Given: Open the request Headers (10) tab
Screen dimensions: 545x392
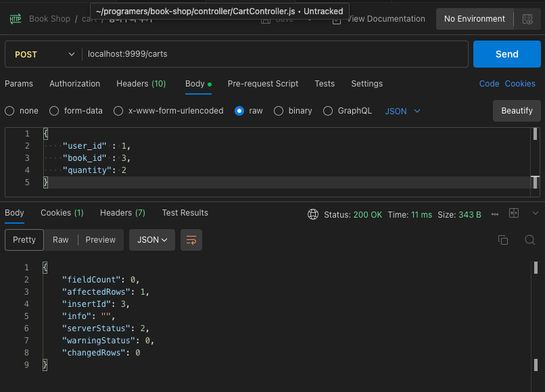Looking at the screenshot, I should coord(141,84).
